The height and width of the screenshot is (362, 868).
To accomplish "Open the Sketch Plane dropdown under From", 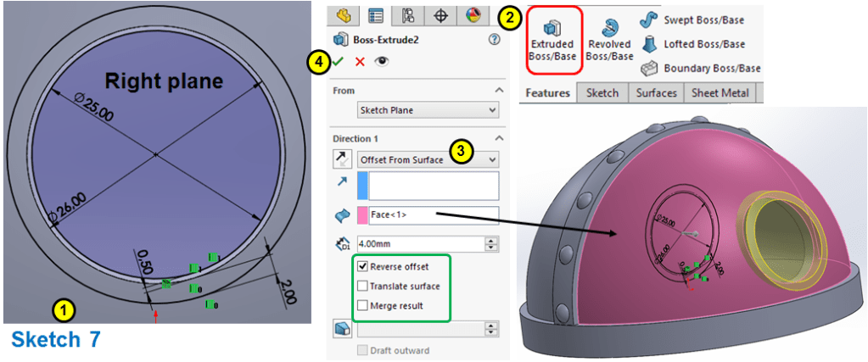I will (x=427, y=109).
